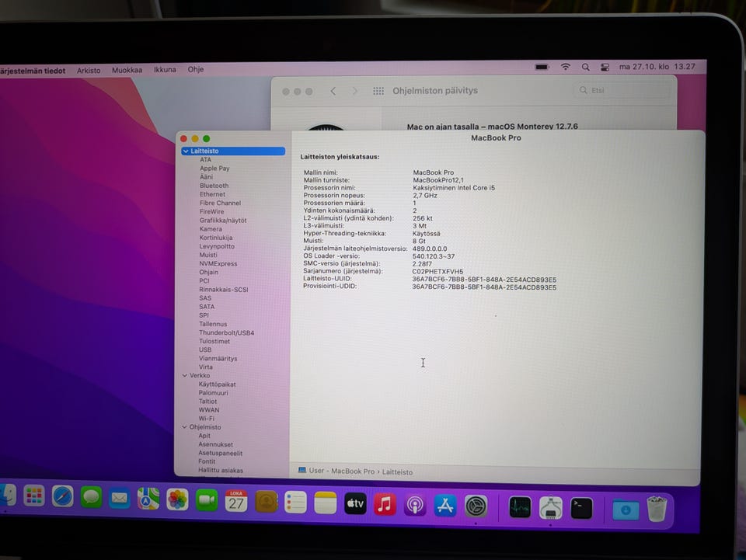Screen dimensions: 746x560
Task: Select Bluetooth in sidebar
Action: [214, 186]
